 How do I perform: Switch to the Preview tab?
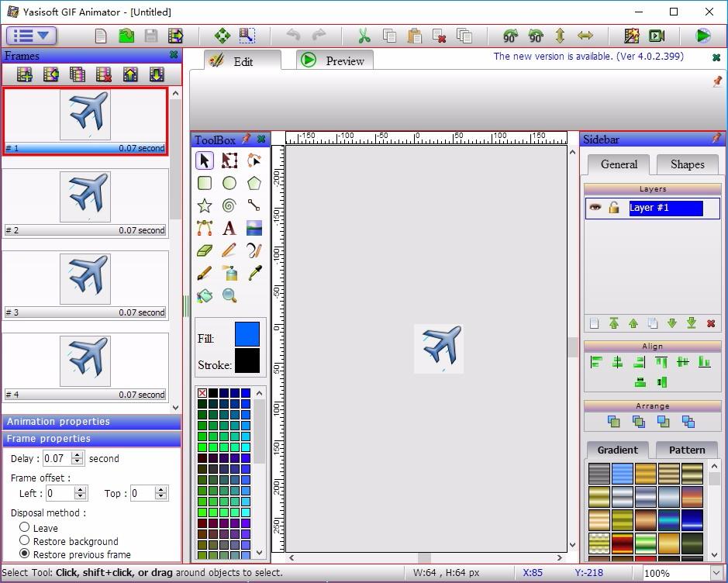pos(334,60)
